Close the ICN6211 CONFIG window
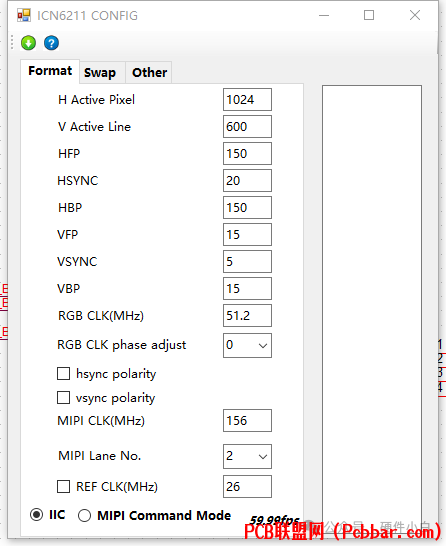Image resolution: width=446 pixels, height=546 pixels. click(x=415, y=15)
